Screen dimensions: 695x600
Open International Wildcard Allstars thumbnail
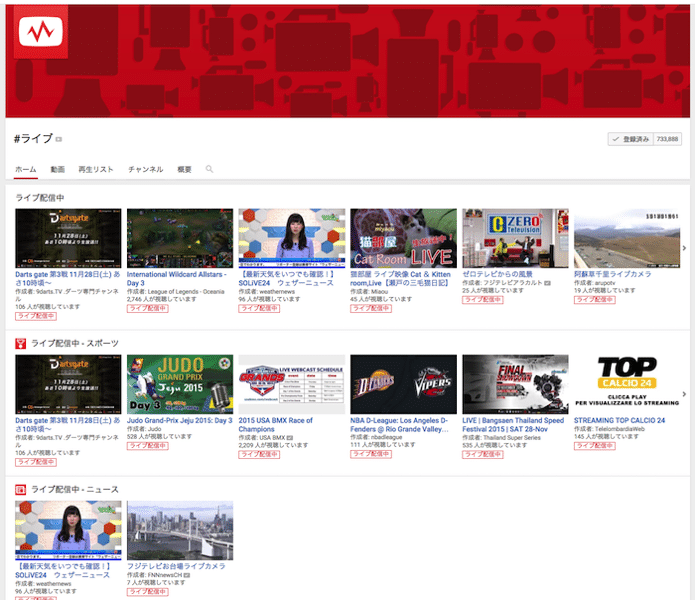pos(180,238)
